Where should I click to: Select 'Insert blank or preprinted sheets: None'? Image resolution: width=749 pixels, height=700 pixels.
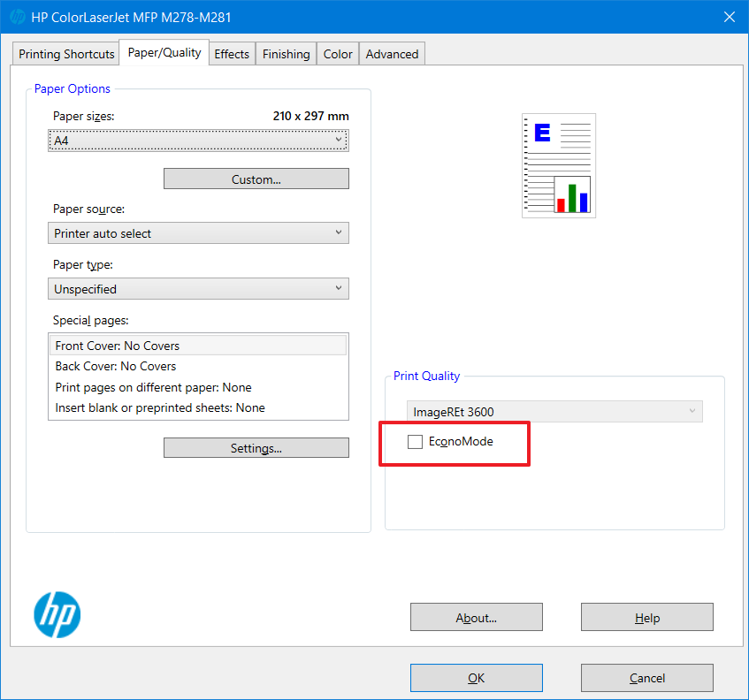[x=198, y=407]
